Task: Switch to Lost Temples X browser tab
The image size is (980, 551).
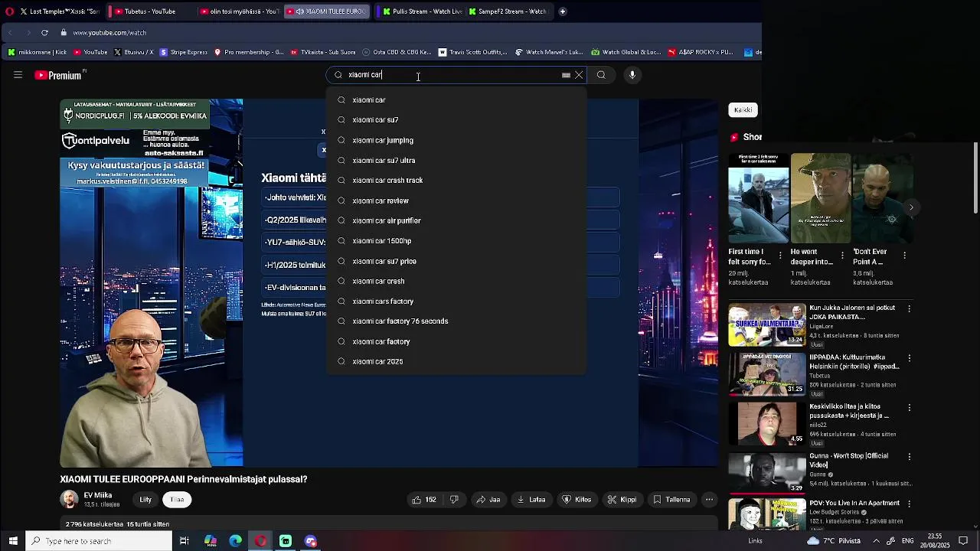Action: click(60, 11)
